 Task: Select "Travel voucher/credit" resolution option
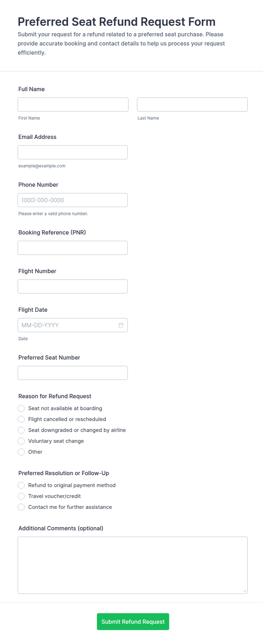pos(21,496)
